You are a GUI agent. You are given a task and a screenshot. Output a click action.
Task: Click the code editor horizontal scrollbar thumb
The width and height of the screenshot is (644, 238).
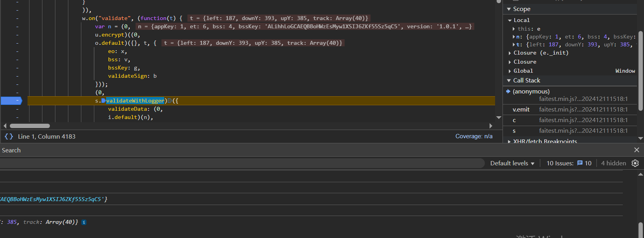(30, 126)
